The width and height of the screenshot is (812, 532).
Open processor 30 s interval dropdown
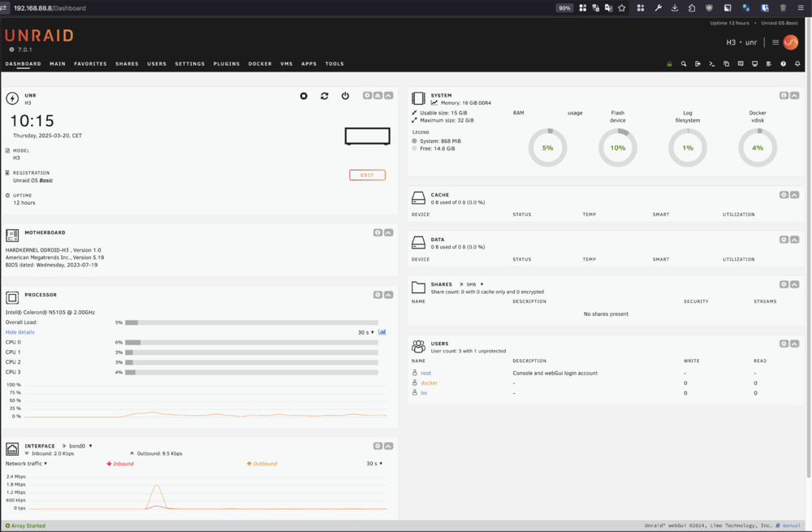[x=366, y=332]
